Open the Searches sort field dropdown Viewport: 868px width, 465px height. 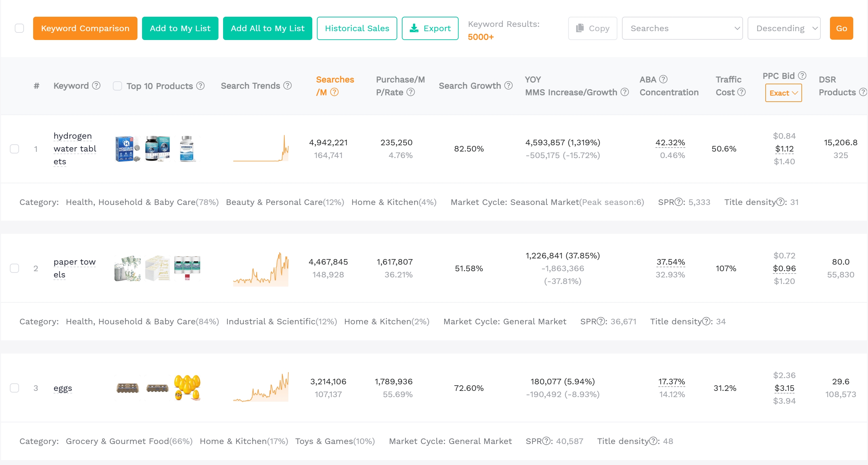point(682,28)
